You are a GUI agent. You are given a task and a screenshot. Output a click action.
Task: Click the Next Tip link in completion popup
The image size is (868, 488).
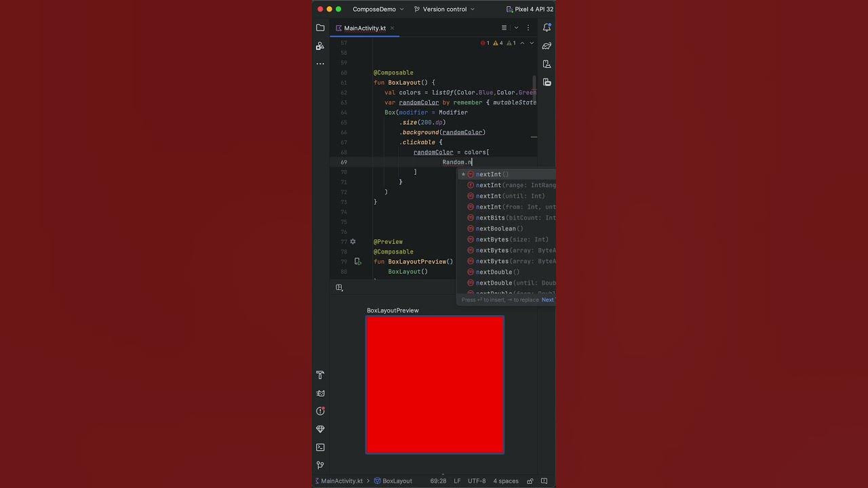(548, 300)
